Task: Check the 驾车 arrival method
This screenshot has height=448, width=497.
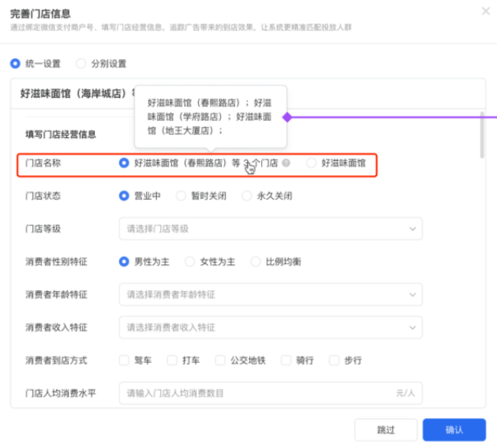Action: [x=124, y=360]
